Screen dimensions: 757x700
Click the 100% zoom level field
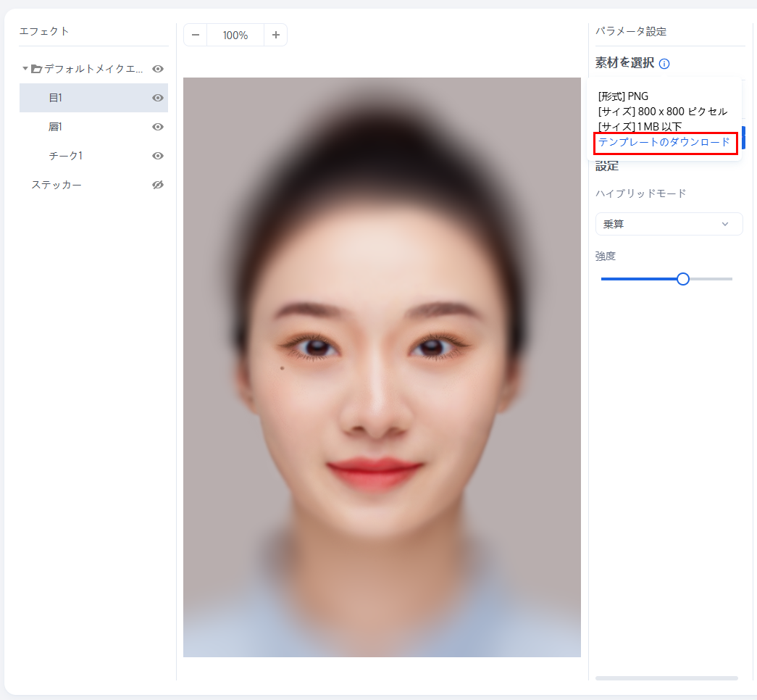click(235, 35)
